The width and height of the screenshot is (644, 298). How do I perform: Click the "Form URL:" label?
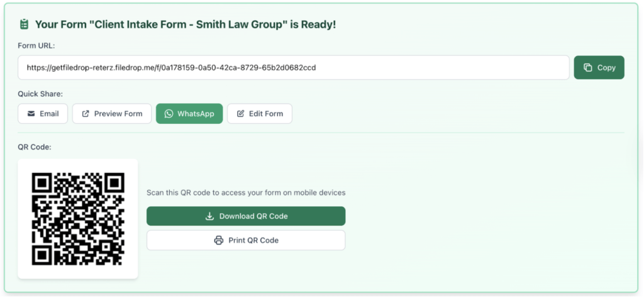[36, 46]
